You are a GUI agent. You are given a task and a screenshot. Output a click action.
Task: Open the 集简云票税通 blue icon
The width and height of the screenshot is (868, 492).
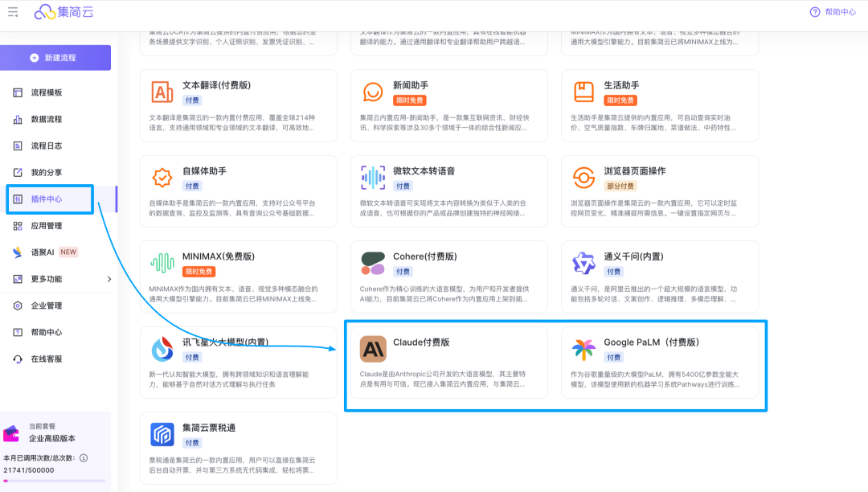click(x=162, y=434)
